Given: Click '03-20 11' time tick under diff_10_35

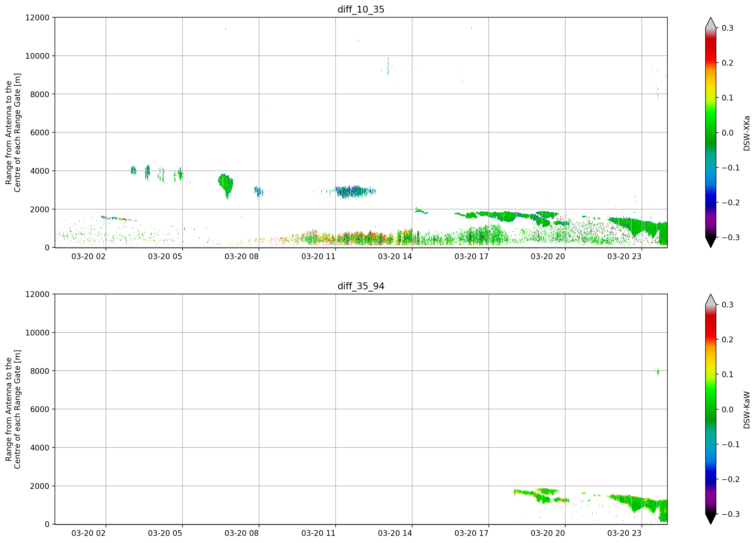Looking at the screenshot, I should click(x=318, y=256).
